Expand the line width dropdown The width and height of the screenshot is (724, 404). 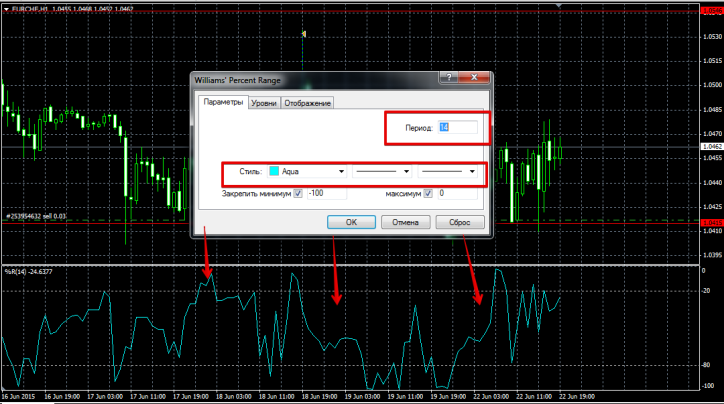(x=471, y=172)
